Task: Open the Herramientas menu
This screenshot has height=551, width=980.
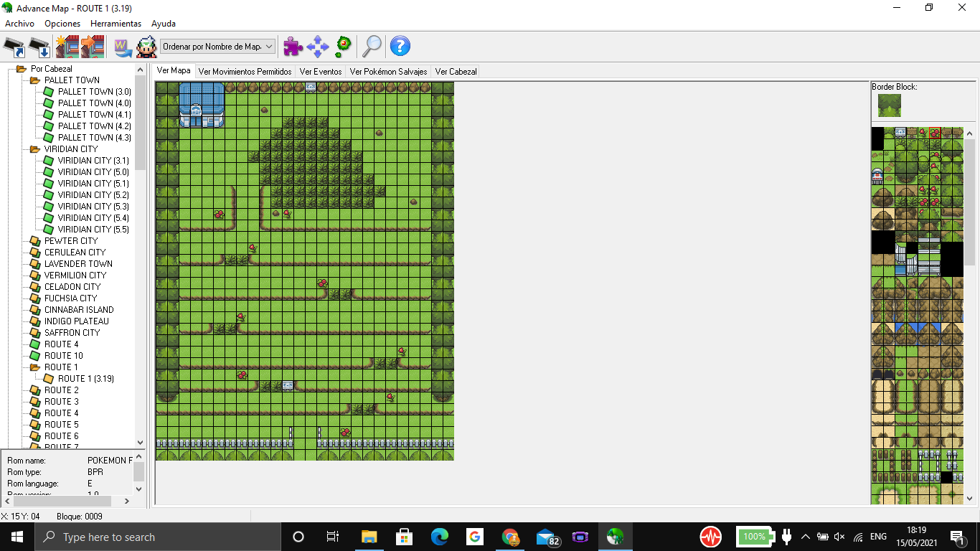Action: (116, 24)
